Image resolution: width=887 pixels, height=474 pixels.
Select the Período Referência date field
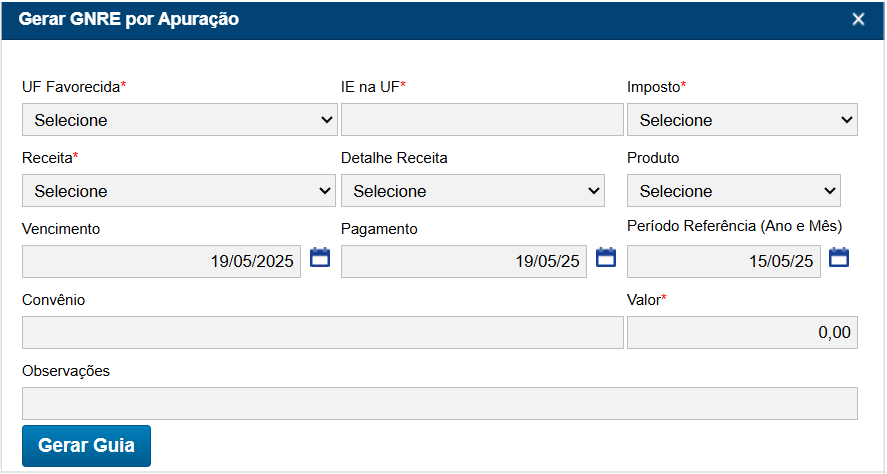coord(723,262)
